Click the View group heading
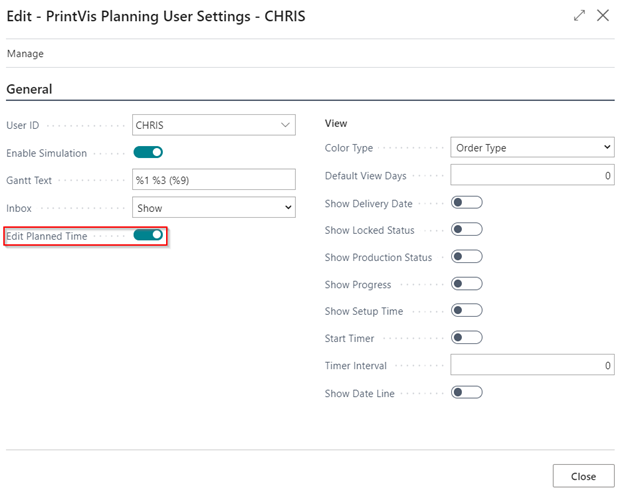The width and height of the screenshot is (624, 498). pos(336,123)
